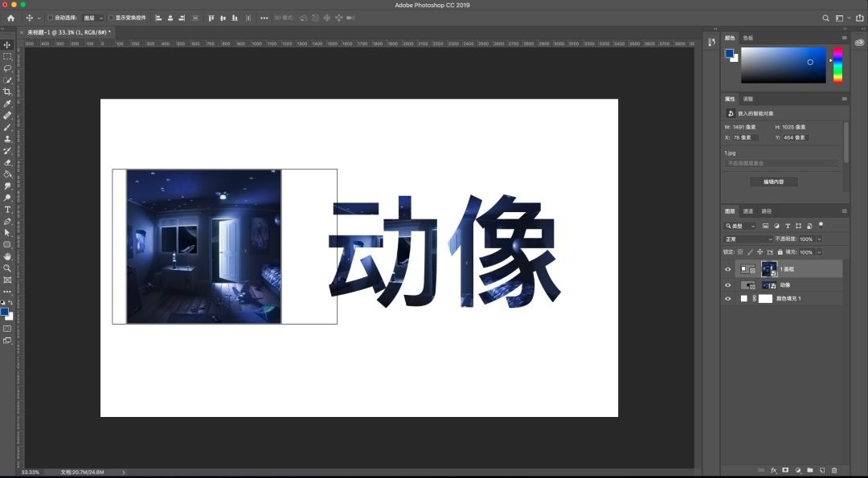Screen dimensions: 868x478
Task: Select the Move tool
Action: pos(8,44)
